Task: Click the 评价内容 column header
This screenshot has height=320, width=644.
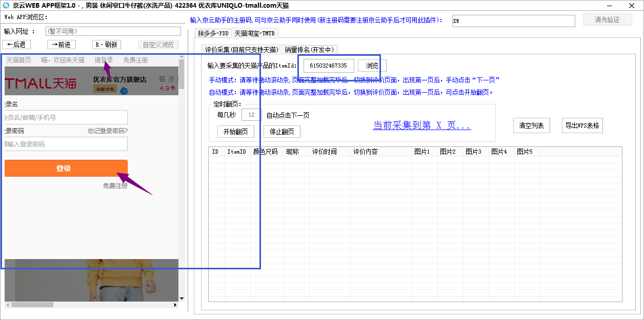Action: [x=380, y=152]
